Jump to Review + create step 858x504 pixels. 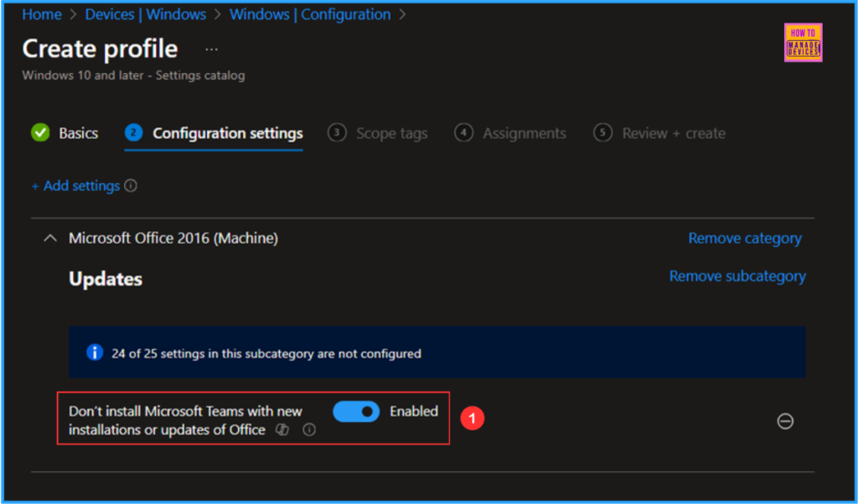tap(659, 133)
